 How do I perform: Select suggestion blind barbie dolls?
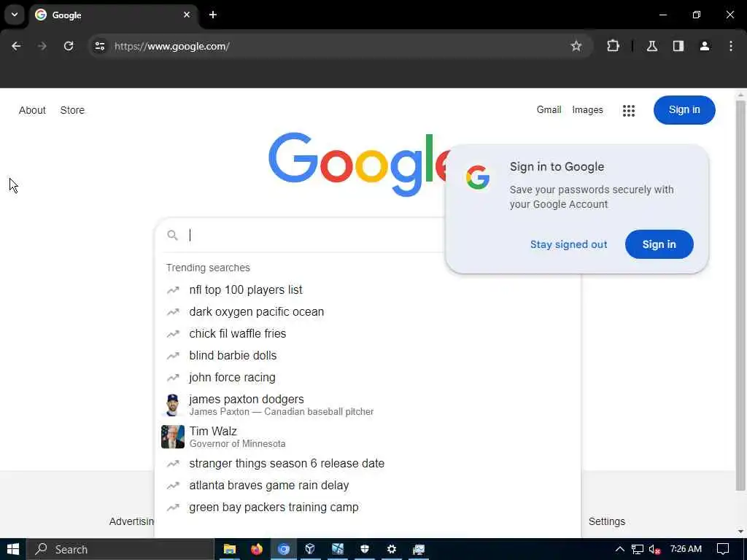coord(368,356)
